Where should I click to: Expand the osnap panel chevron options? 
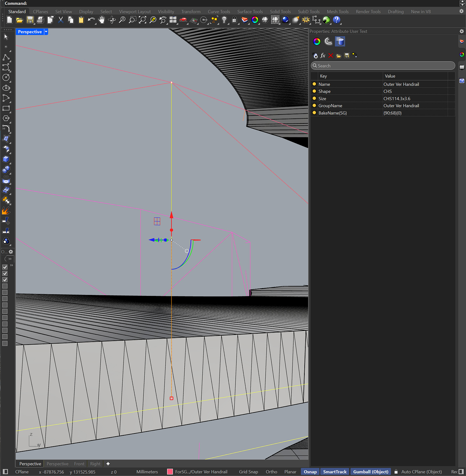click(x=10, y=259)
